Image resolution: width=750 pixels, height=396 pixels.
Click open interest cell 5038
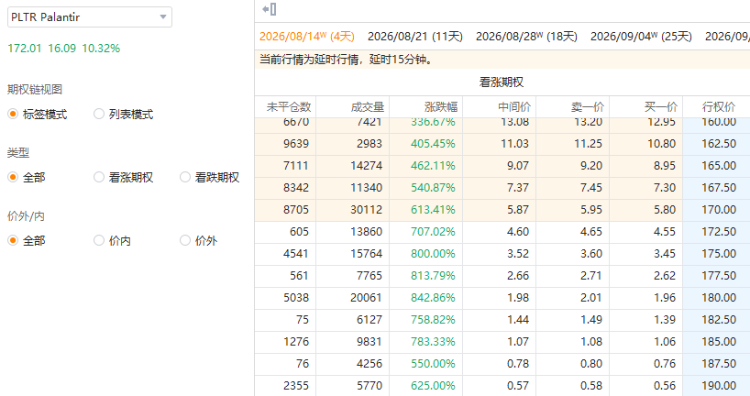click(296, 297)
